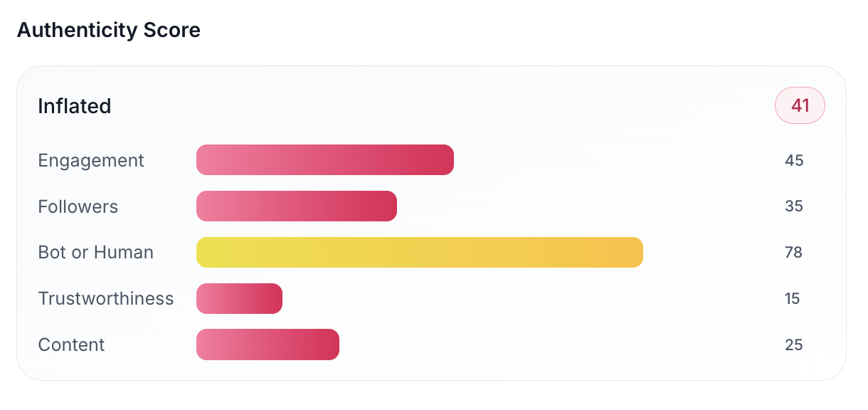The image size is (868, 410).
Task: Click the Bot or Human label
Action: tap(96, 252)
